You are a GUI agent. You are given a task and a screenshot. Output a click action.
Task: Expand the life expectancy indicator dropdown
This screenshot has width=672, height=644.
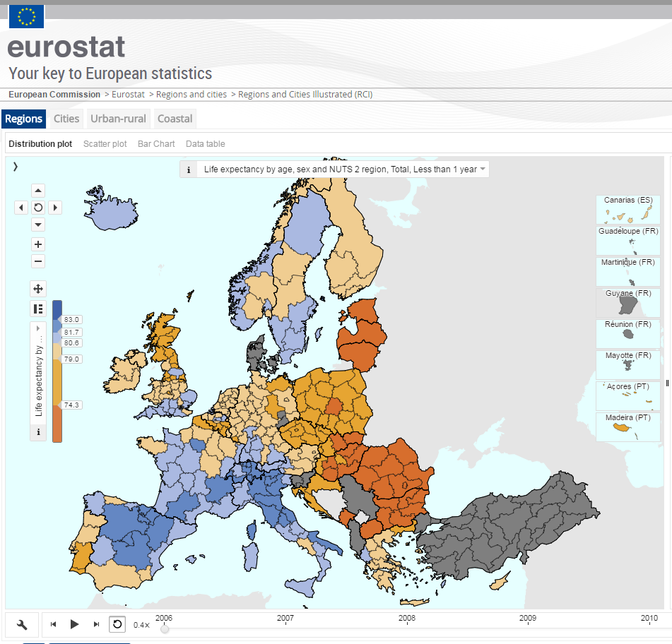(483, 169)
